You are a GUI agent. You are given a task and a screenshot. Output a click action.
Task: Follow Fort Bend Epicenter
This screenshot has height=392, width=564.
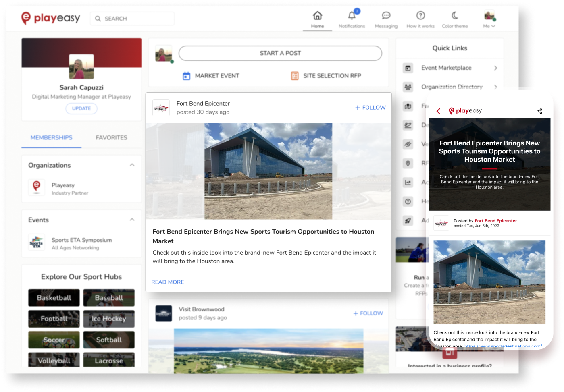pos(370,108)
